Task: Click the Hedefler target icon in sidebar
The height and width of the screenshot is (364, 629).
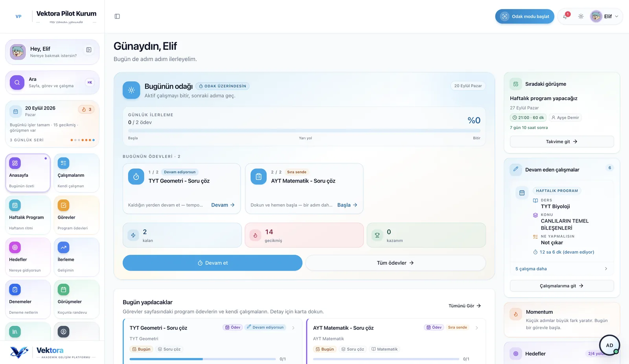Action: pyautogui.click(x=15, y=247)
